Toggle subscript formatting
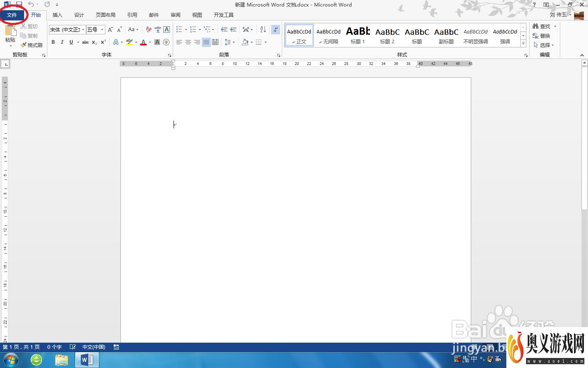 [x=94, y=42]
